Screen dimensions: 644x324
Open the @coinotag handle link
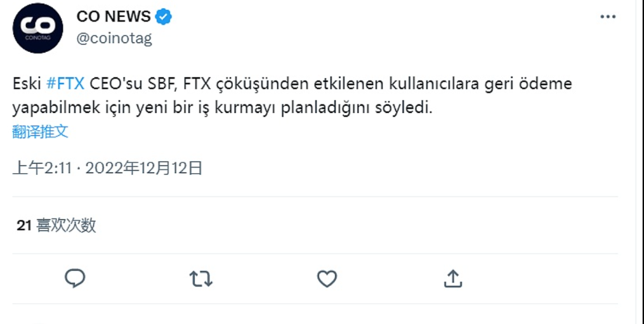[114, 38]
